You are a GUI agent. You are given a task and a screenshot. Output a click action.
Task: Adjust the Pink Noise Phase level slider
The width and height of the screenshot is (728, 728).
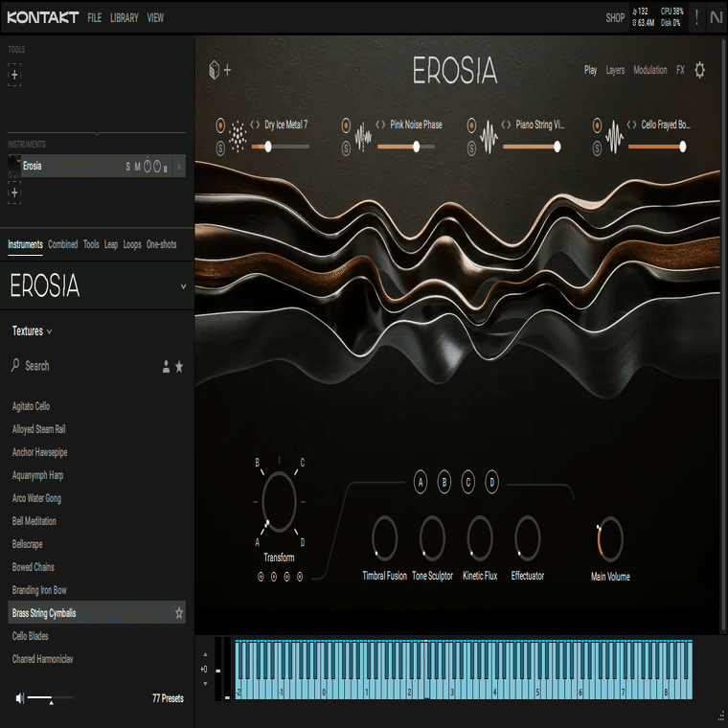tap(406, 147)
